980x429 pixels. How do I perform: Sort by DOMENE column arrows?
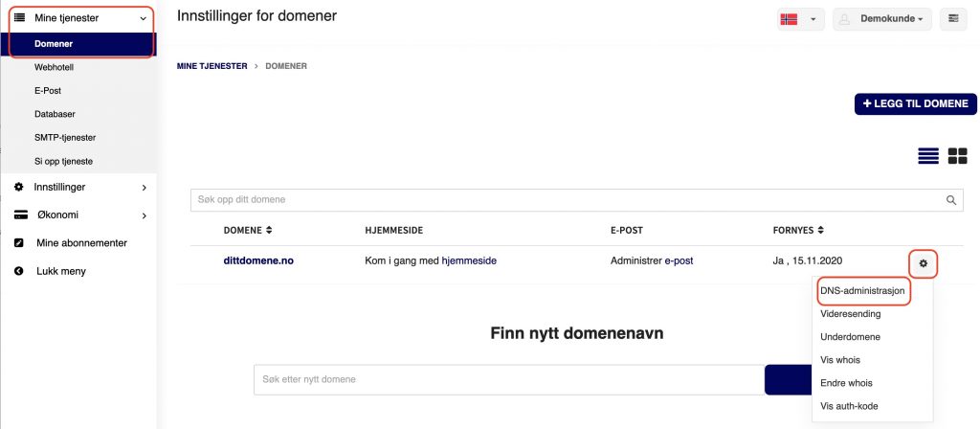pos(269,230)
